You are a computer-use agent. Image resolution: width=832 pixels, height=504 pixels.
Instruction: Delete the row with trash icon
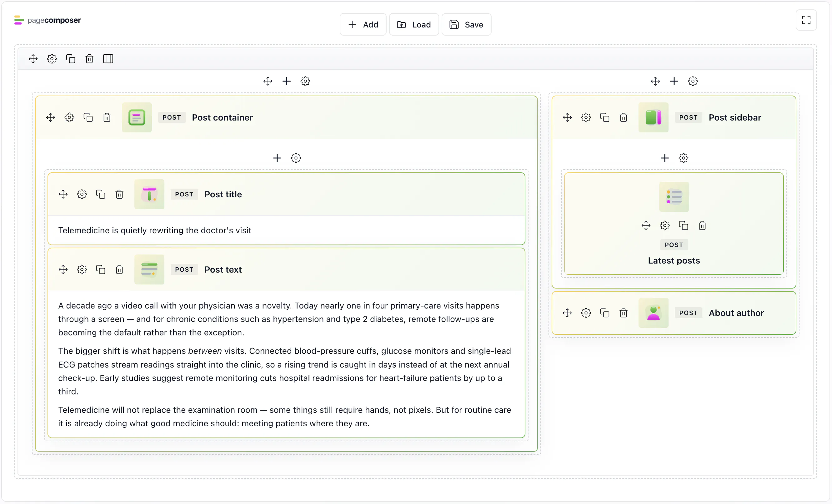pyautogui.click(x=89, y=59)
